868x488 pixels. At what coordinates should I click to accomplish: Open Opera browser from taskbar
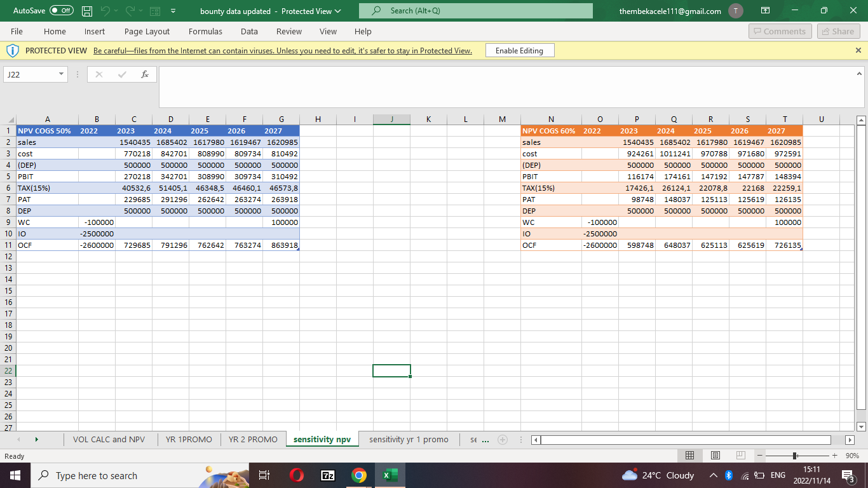coord(297,475)
